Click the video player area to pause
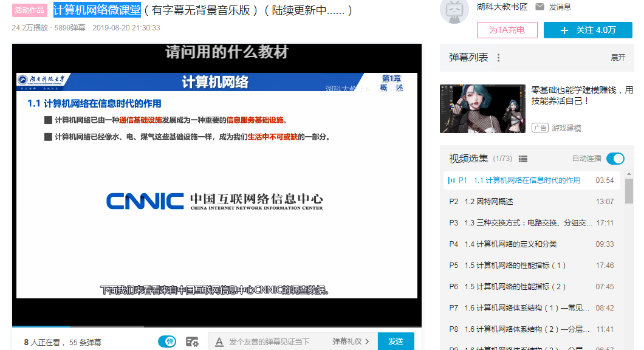This screenshot has width=644, height=350. (x=217, y=185)
